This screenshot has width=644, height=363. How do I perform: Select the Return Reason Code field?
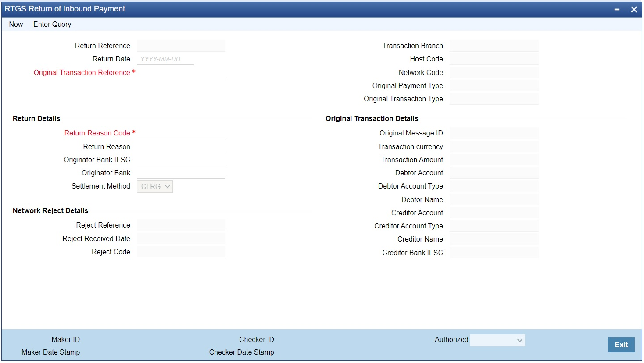click(x=181, y=133)
